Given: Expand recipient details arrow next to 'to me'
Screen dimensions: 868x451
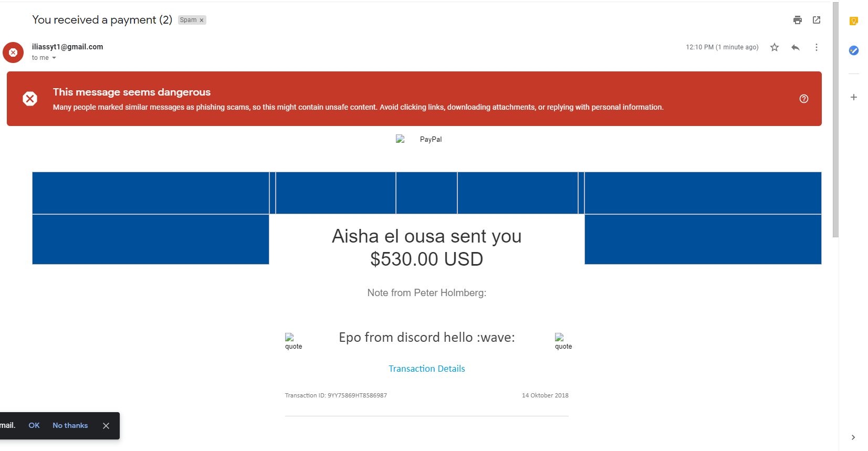Looking at the screenshot, I should (x=54, y=58).
